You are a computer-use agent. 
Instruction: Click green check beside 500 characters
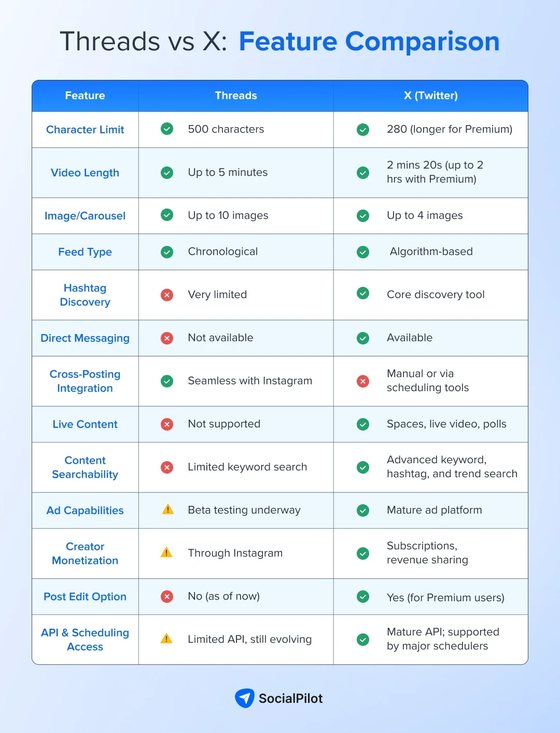pyautogui.click(x=167, y=129)
